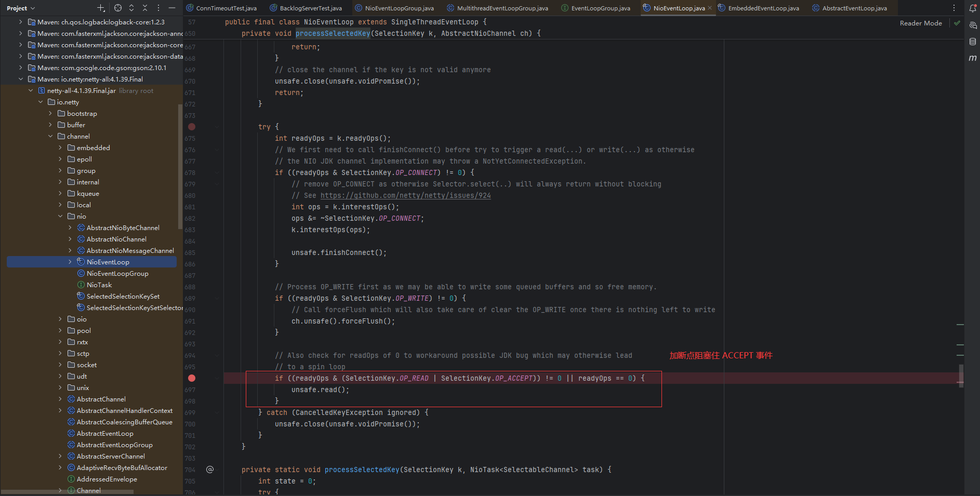Viewport: 980px width, 496px height.
Task: Remove the breakpoint beside try block
Action: (x=192, y=127)
